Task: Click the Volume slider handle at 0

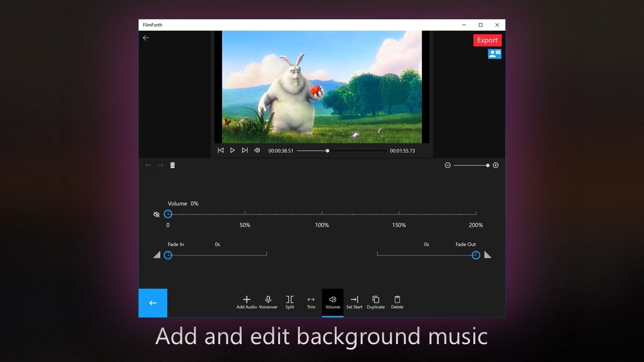Action: (x=168, y=214)
